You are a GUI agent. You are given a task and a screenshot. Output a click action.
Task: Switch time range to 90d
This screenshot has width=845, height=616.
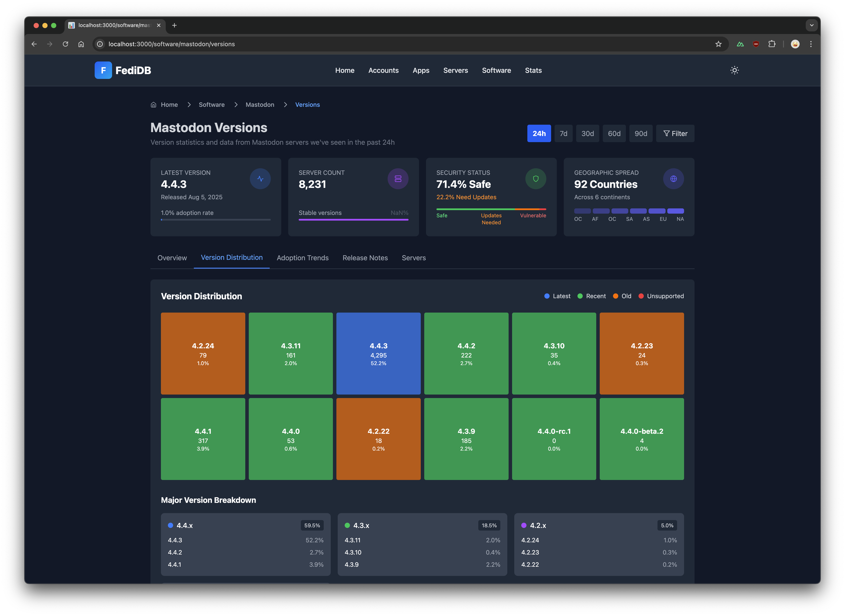click(641, 134)
